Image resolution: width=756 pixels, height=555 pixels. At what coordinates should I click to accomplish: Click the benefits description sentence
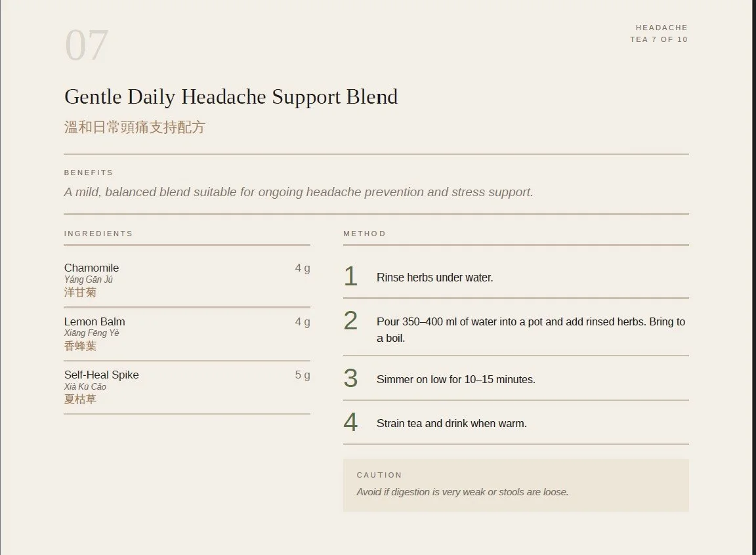pyautogui.click(x=299, y=192)
